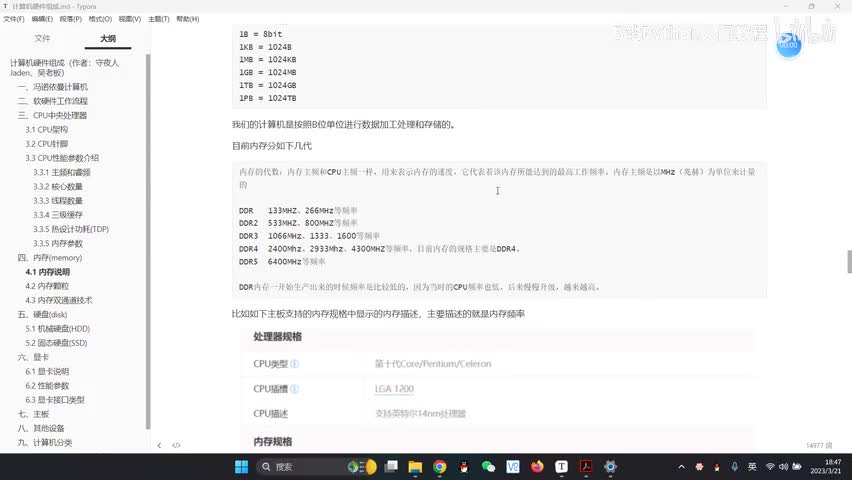Select outline item 4.2 内存颗粒

click(x=47, y=286)
